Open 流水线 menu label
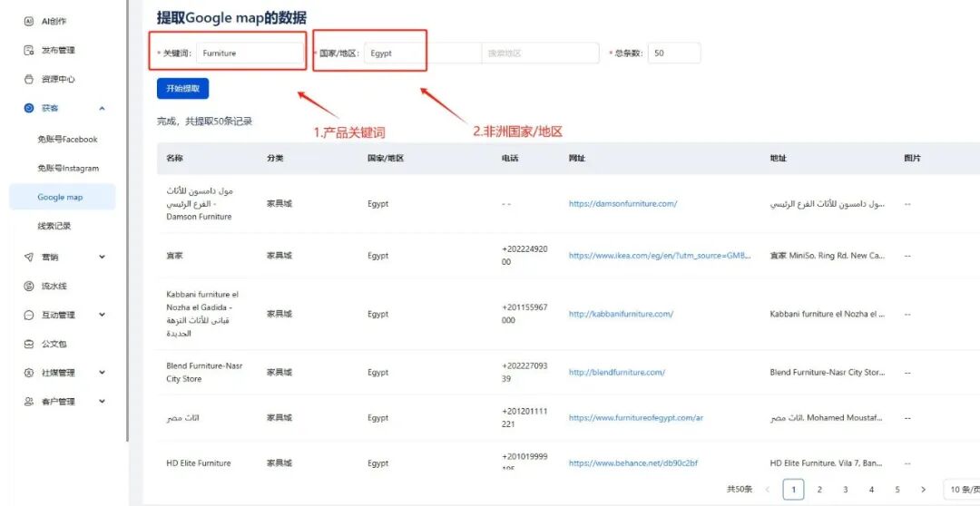This screenshot has width=980, height=506. tap(54, 287)
